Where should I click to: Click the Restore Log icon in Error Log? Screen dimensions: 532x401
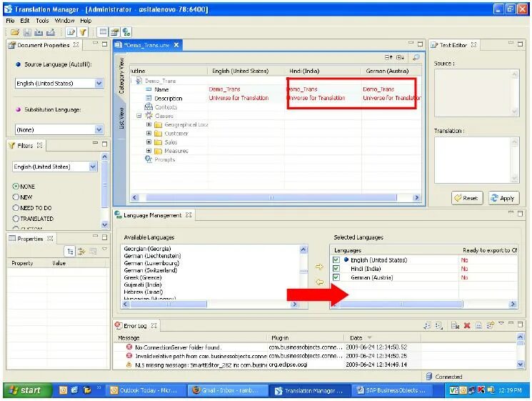click(491, 325)
